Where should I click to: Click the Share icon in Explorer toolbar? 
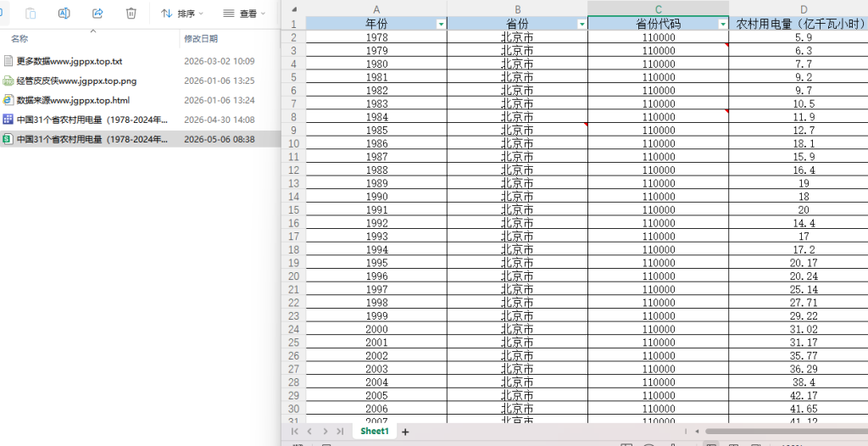pyautogui.click(x=97, y=14)
